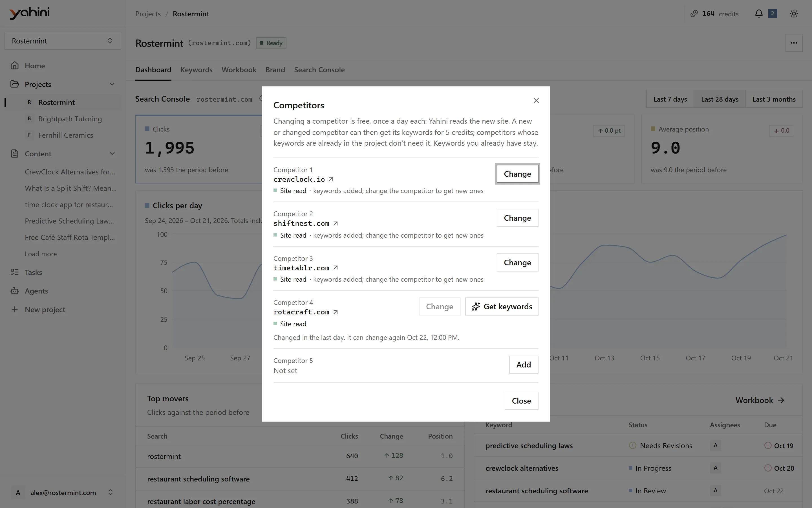Click the credits coin icon
The width and height of the screenshot is (812, 508).
click(694, 14)
